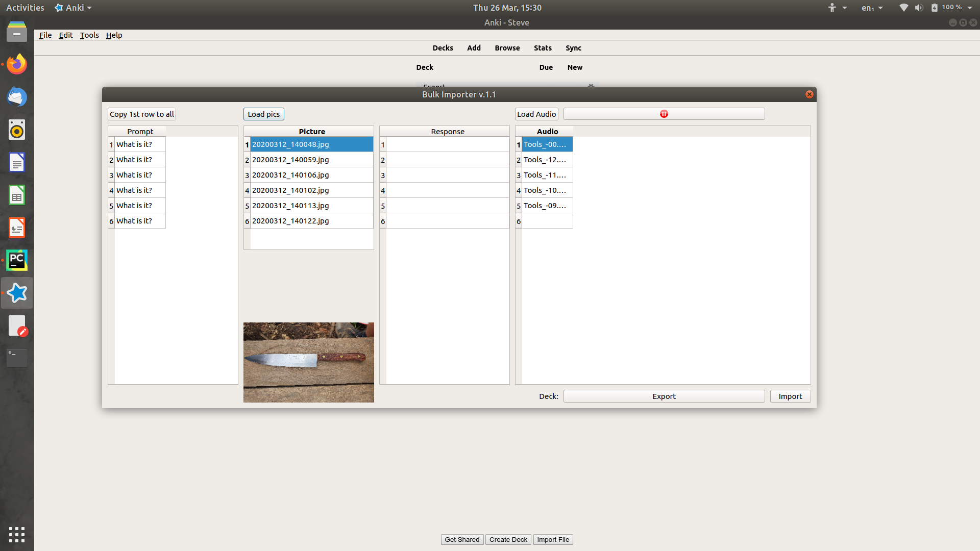Image resolution: width=980 pixels, height=551 pixels.
Task: Launch PyCharm from the dock
Action: point(17,260)
